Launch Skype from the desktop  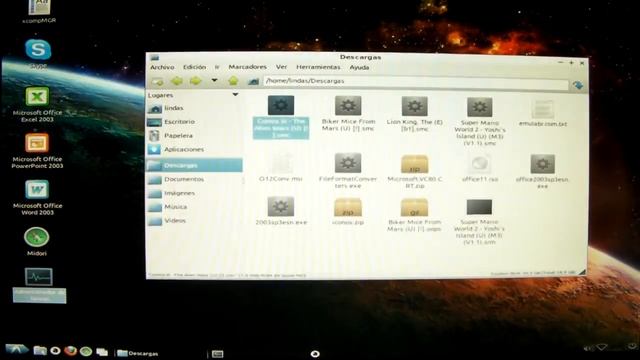38,54
